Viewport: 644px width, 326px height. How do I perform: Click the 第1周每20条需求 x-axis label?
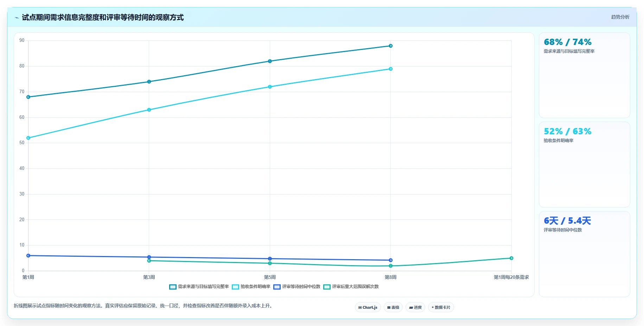[x=511, y=277]
